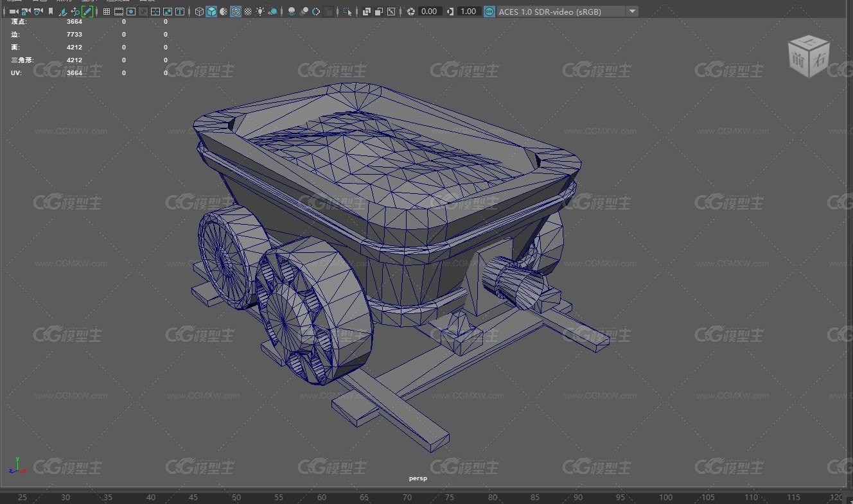This screenshot has height=504, width=853.
Task: Open the Grease Pencil tool
Action: pyautogui.click(x=87, y=12)
